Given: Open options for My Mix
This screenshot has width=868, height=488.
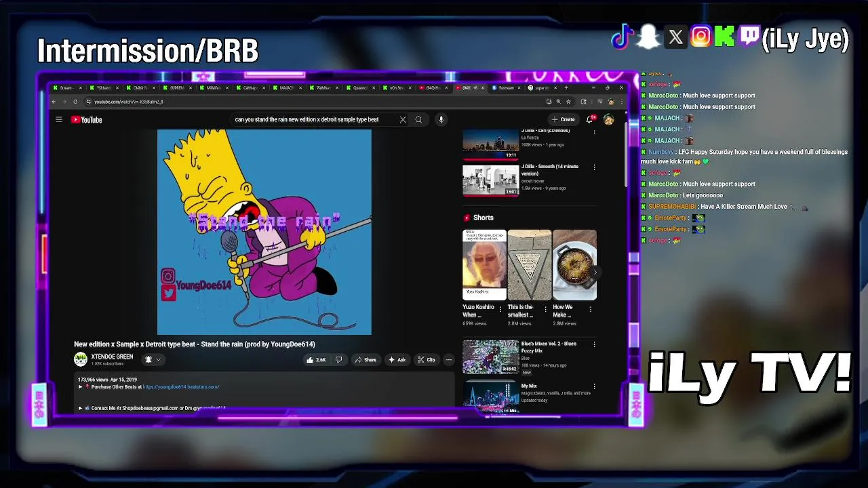Looking at the screenshot, I should (x=594, y=386).
